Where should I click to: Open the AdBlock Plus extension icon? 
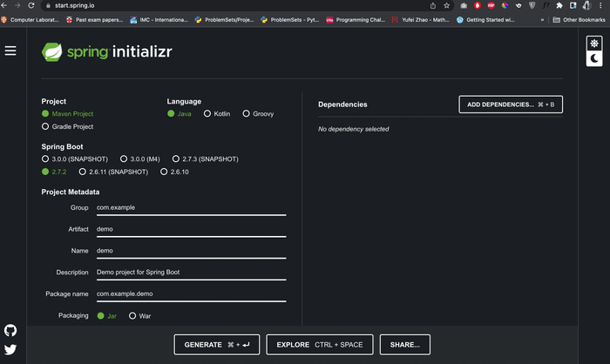pyautogui.click(x=491, y=5)
